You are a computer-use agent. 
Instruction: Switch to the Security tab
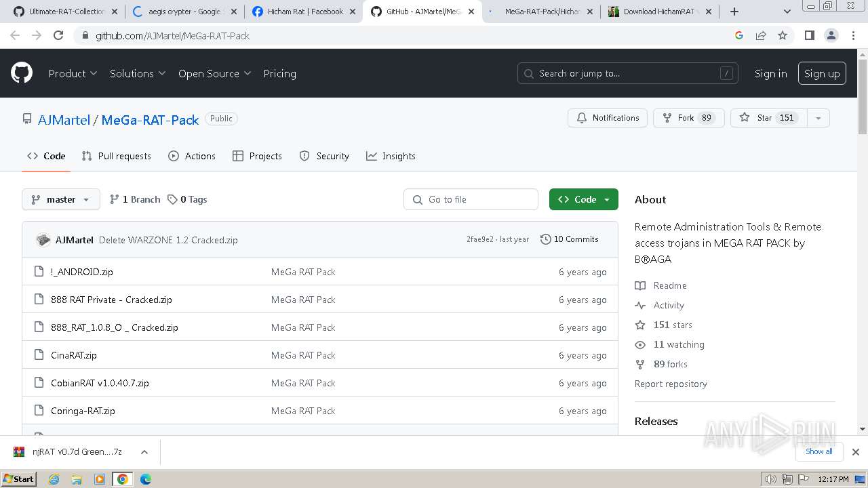tap(324, 156)
